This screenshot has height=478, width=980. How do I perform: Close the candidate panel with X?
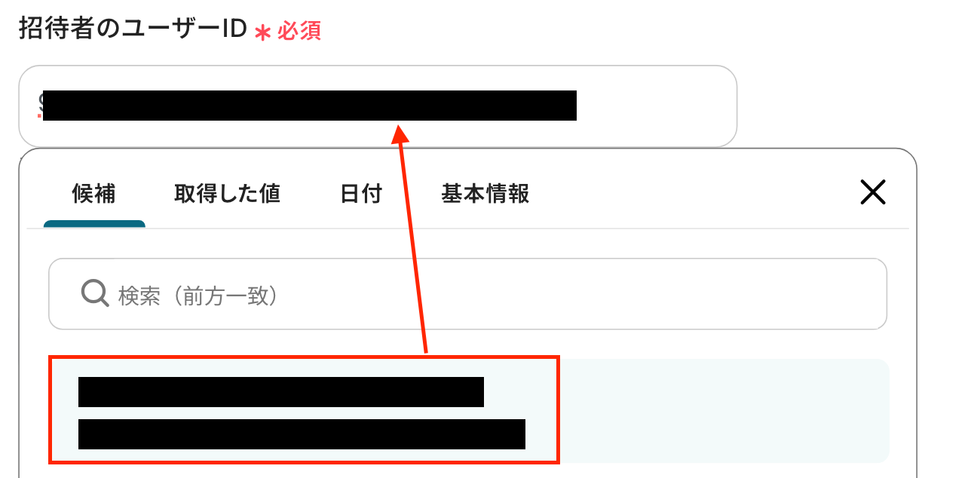point(873,193)
